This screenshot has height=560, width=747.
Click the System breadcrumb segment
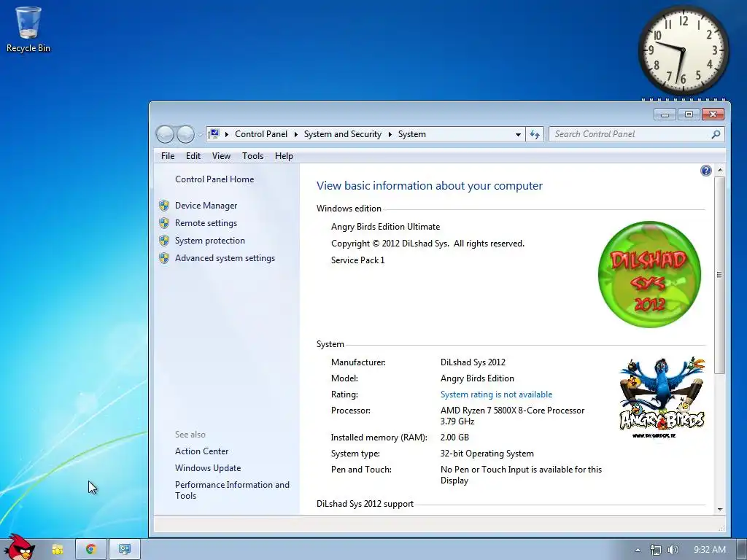pos(412,134)
